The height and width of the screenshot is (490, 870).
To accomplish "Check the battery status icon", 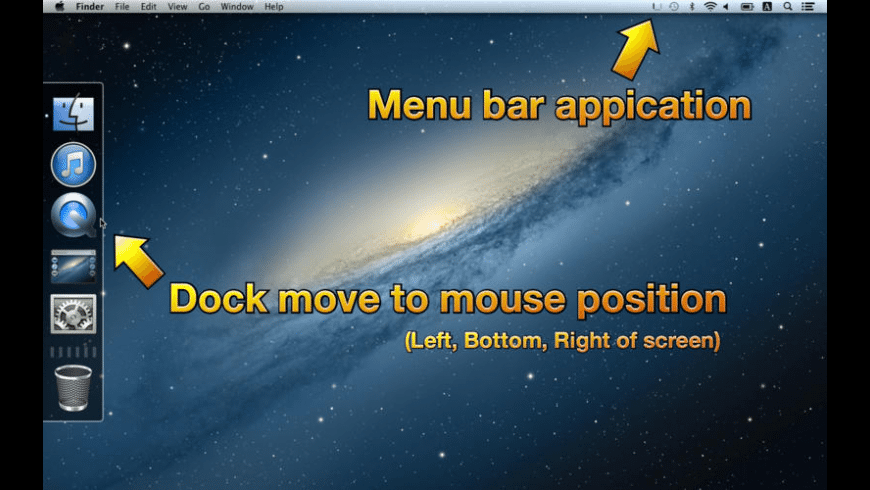I will 747,7.
